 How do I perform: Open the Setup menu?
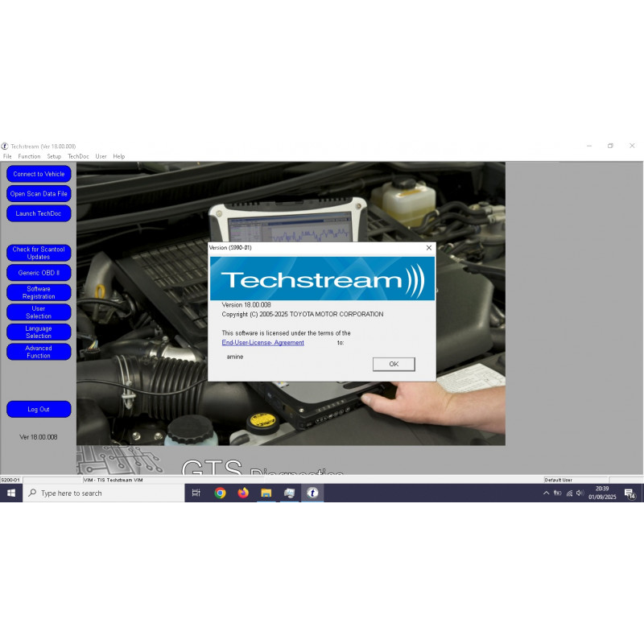(54, 156)
